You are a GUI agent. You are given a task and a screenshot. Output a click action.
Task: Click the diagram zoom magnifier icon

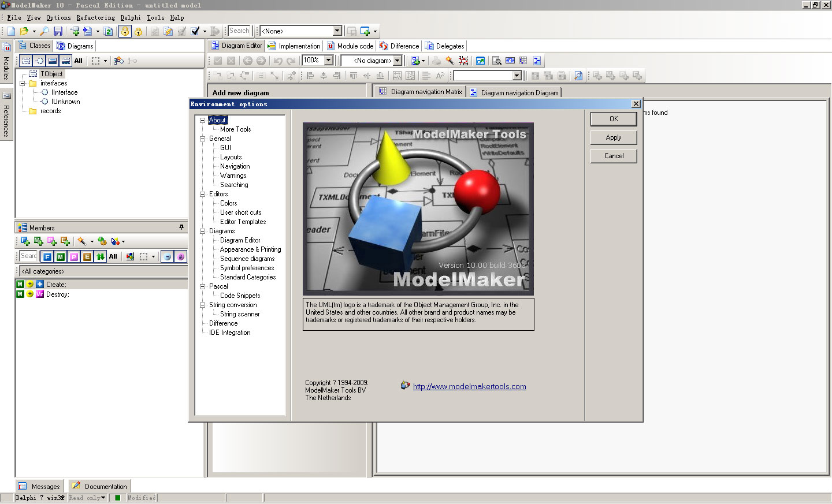[496, 61]
